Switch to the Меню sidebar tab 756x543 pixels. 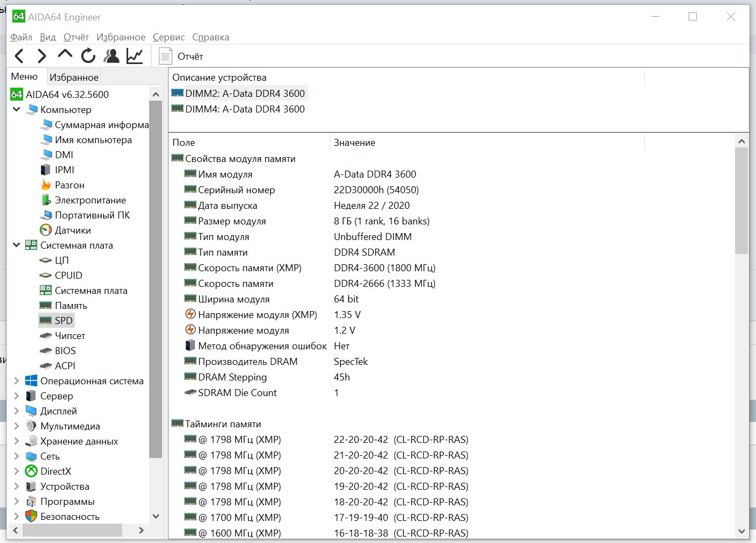[24, 76]
